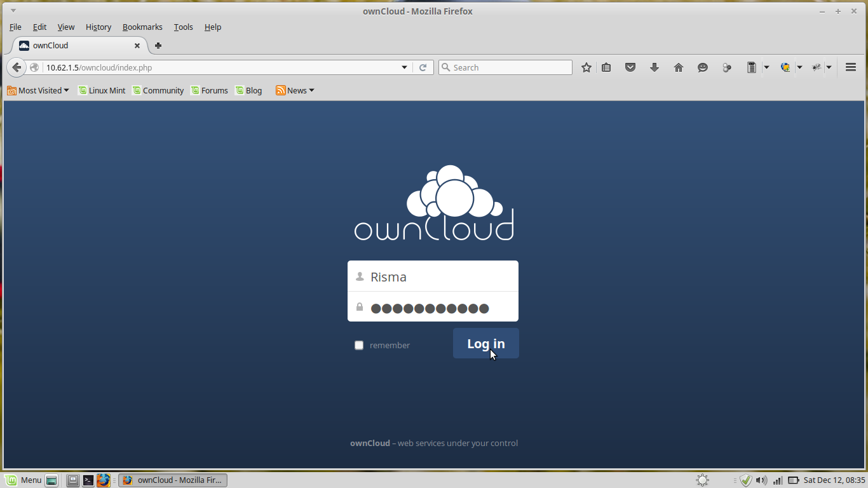Go to the Firefox home page

[678, 67]
